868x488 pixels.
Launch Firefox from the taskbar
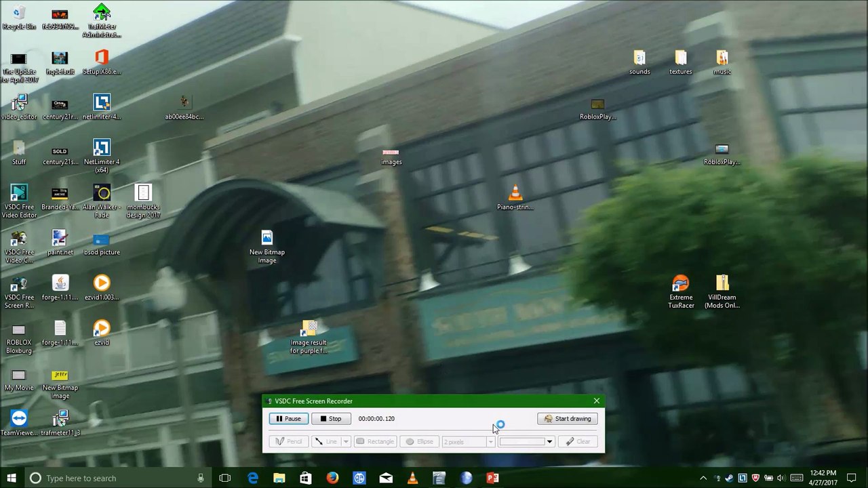click(332, 478)
